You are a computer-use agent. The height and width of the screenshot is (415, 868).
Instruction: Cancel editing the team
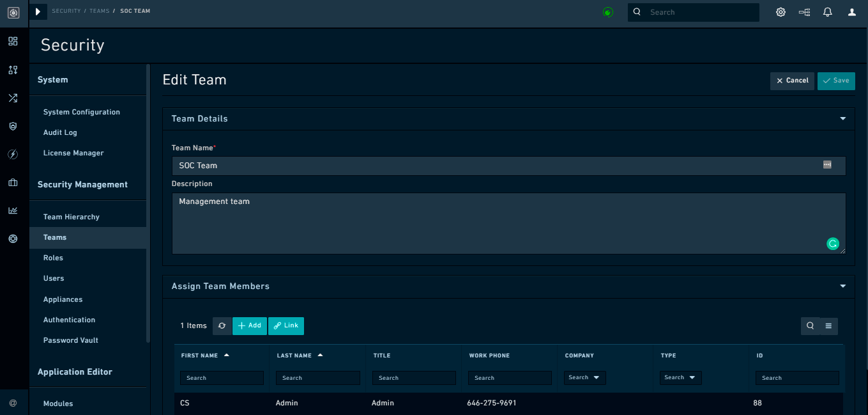pyautogui.click(x=792, y=81)
